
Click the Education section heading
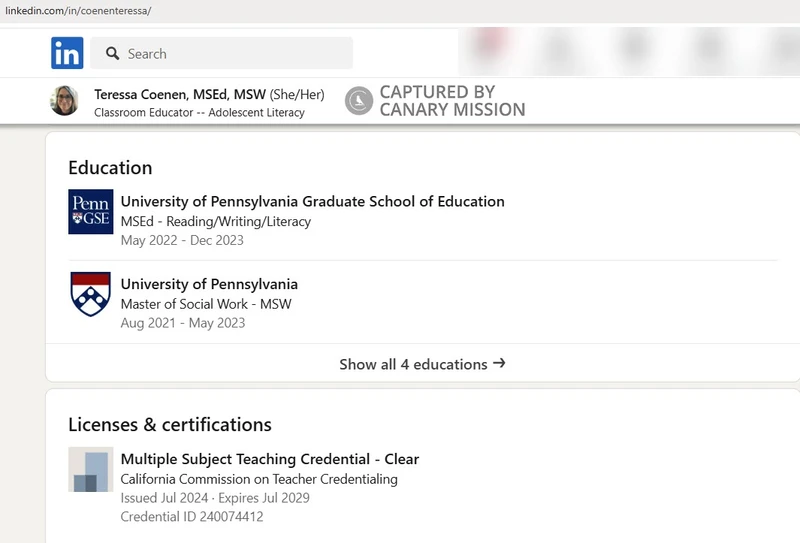click(x=110, y=167)
